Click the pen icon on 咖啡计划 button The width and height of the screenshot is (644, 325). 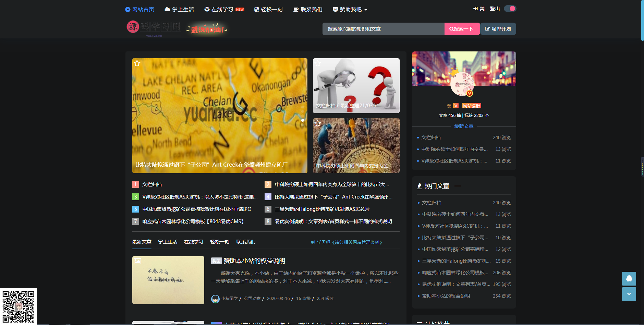488,29
